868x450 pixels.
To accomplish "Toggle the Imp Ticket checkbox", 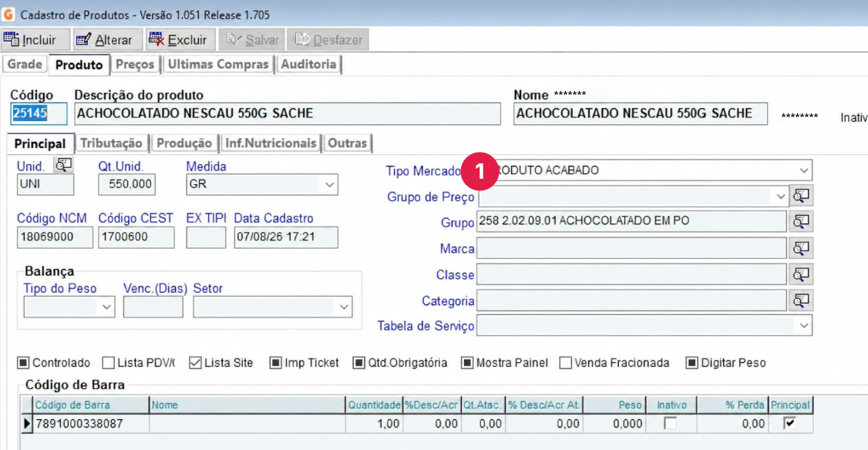I will click(x=275, y=363).
